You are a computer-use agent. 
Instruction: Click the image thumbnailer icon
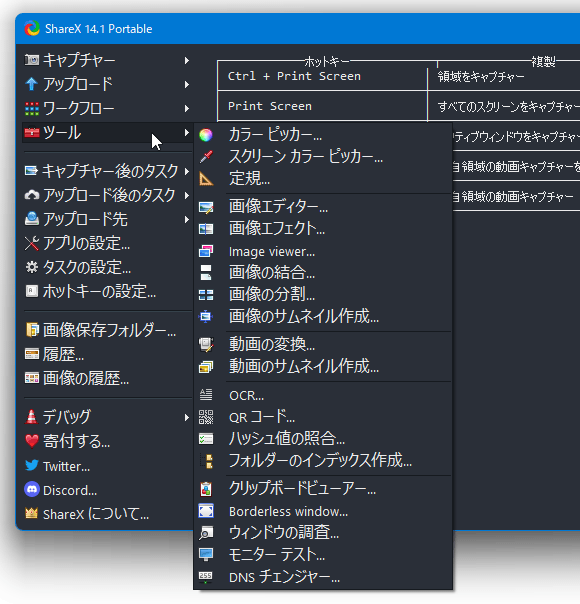[x=206, y=317]
